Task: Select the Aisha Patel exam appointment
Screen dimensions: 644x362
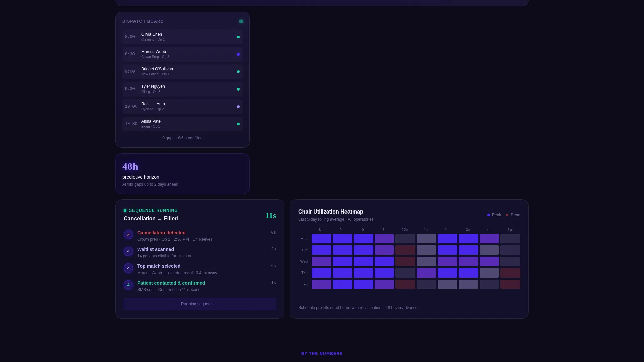Action: coord(182,124)
